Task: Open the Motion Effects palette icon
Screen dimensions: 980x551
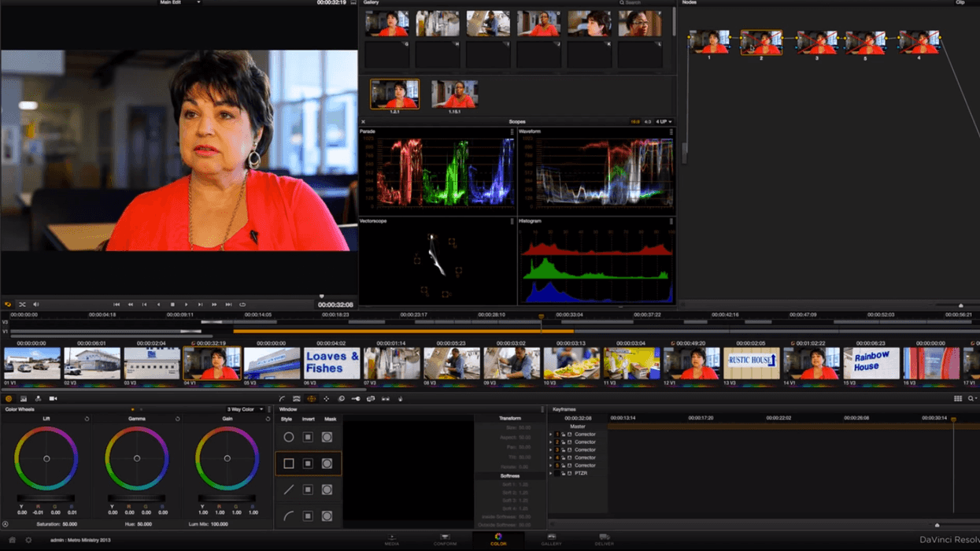Action: point(38,399)
